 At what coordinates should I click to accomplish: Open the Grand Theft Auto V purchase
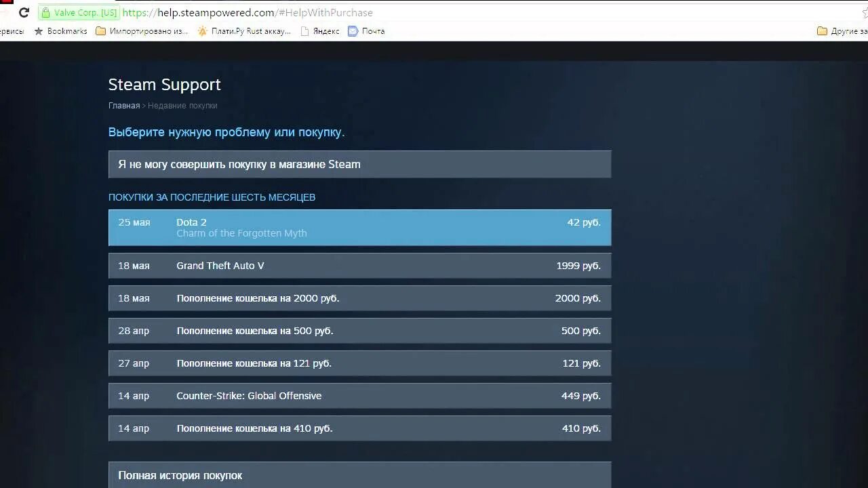tap(359, 266)
